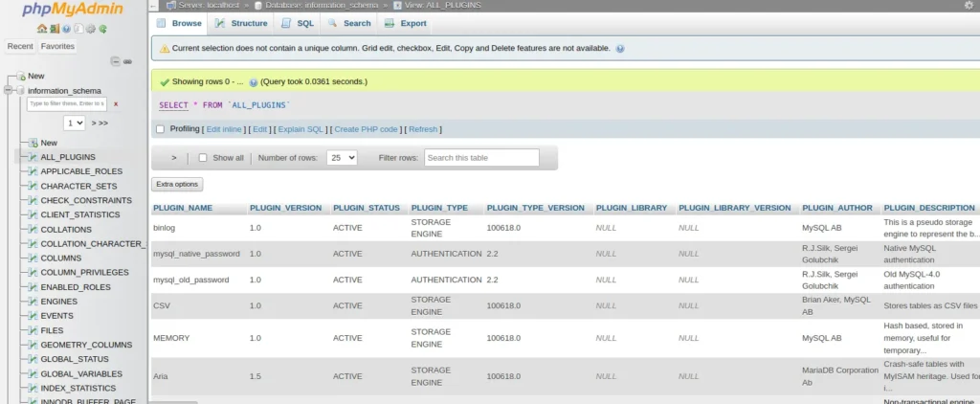The width and height of the screenshot is (980, 404).
Task: Open navigation panel settings gear icon
Action: click(x=91, y=29)
